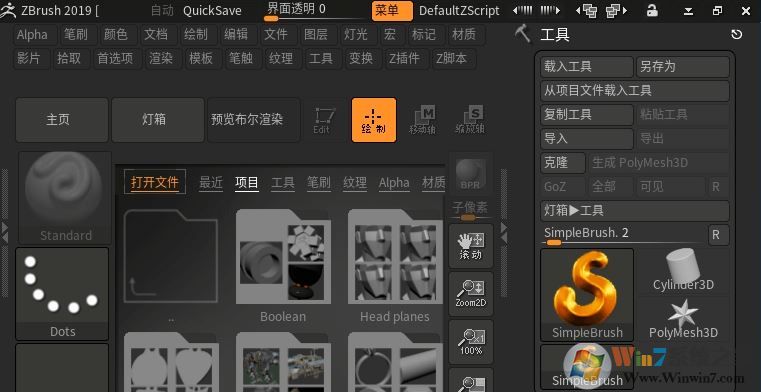761x392 pixels.
Task: Select the large SimpleBrush tool
Action: [x=587, y=294]
